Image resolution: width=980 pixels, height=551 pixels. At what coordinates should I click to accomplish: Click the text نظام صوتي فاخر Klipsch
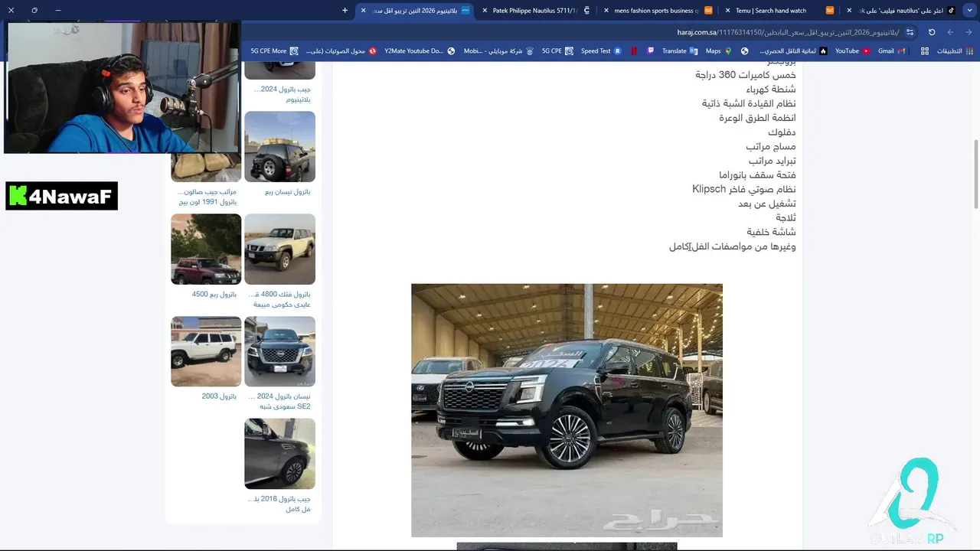coord(744,189)
